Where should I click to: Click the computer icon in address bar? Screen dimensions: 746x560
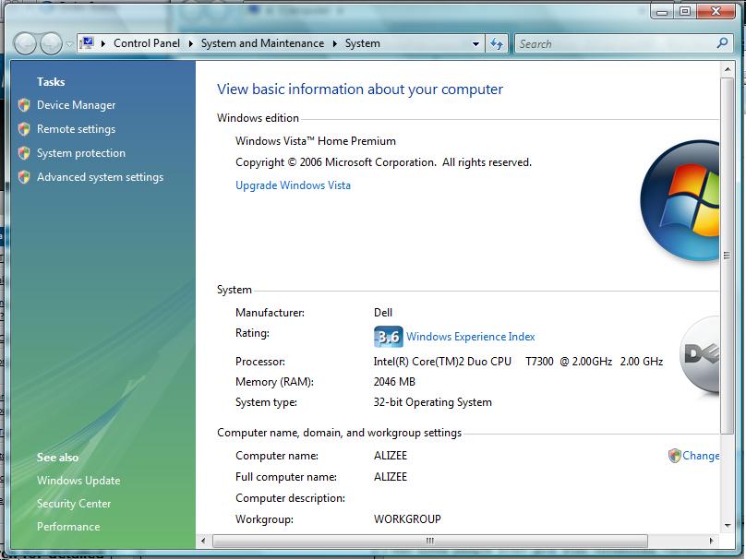[x=87, y=43]
